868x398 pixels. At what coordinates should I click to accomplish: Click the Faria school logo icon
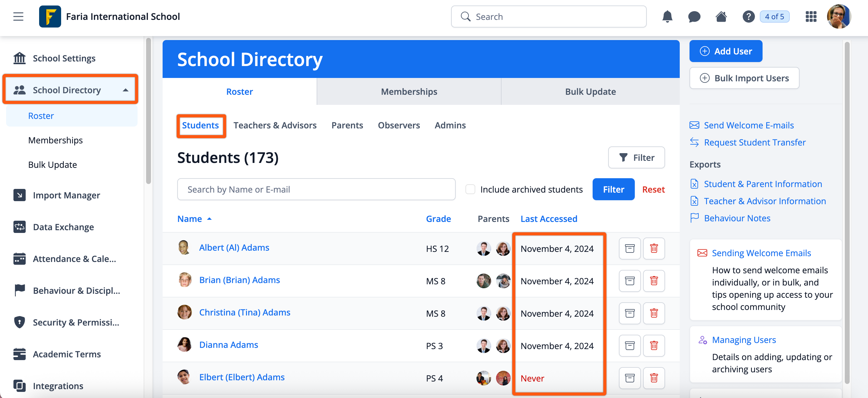pyautogui.click(x=50, y=17)
